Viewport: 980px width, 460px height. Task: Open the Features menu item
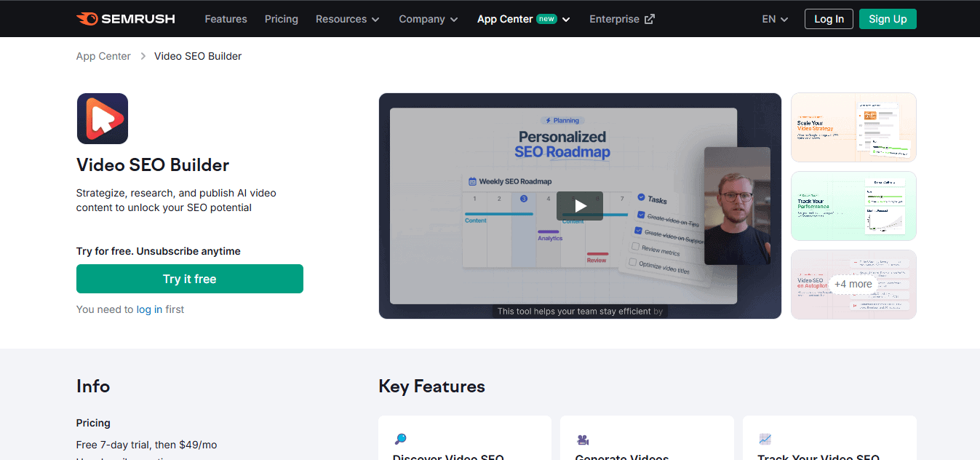226,19
